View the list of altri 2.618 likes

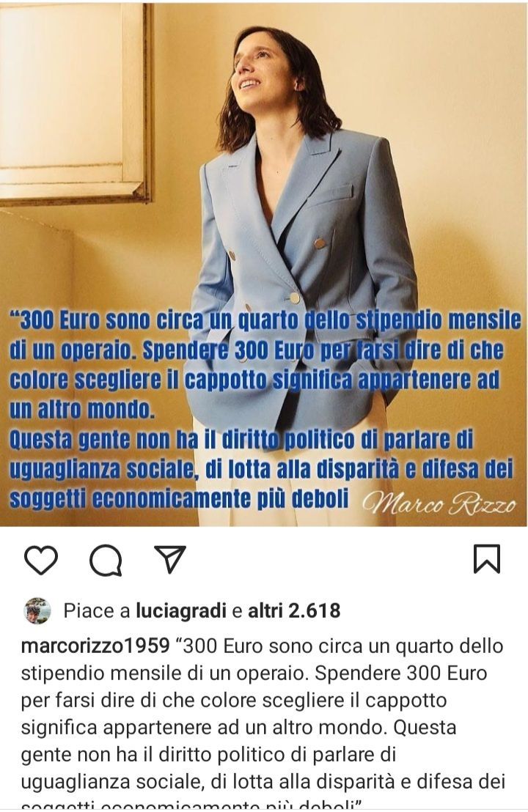294,610
